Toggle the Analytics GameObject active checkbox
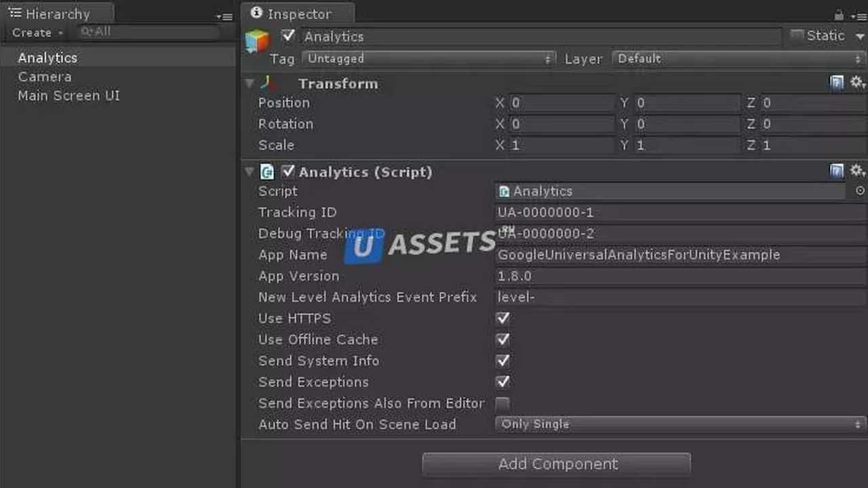This screenshot has height=488, width=868. (288, 36)
